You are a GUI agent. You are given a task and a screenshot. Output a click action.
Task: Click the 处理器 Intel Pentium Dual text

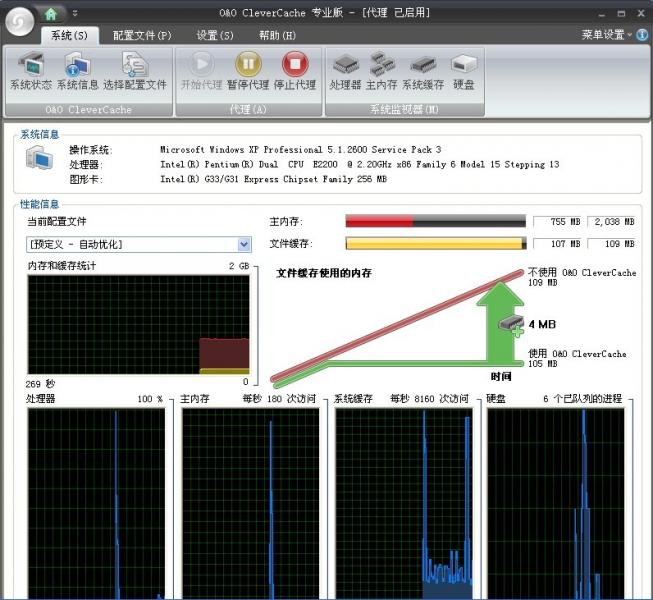pyautogui.click(x=359, y=164)
